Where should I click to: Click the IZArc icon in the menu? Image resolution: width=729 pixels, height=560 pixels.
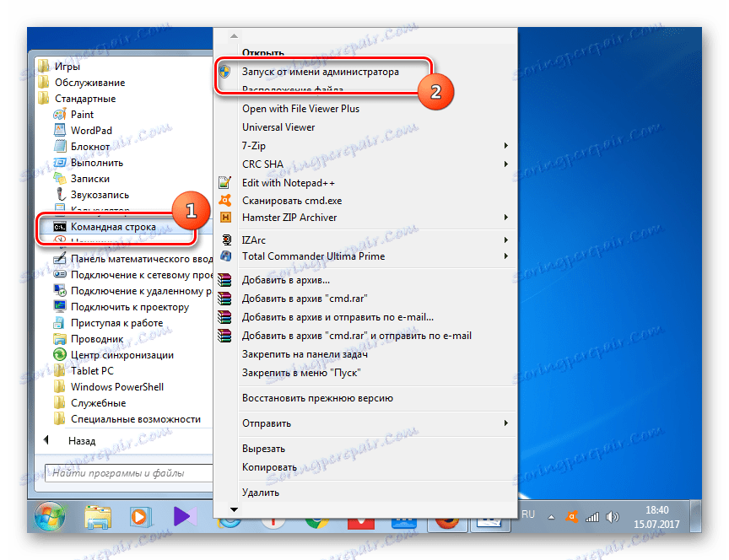pos(226,240)
